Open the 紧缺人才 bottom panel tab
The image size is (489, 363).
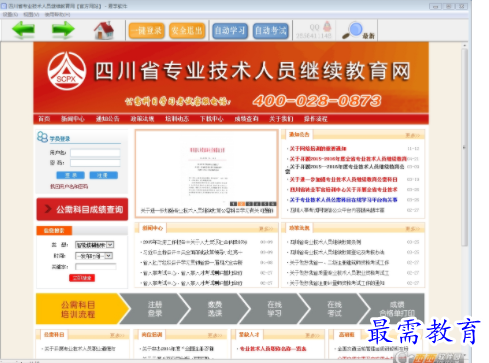tap(249, 334)
